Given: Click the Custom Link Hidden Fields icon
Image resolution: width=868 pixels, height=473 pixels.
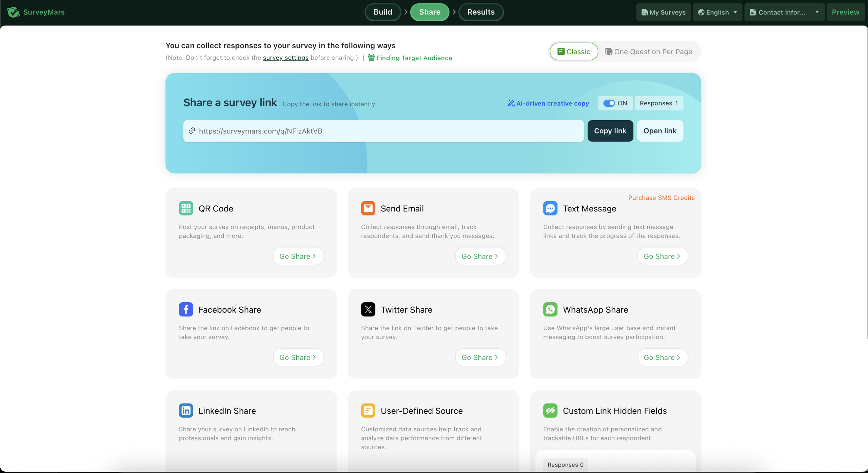Looking at the screenshot, I should [550, 410].
